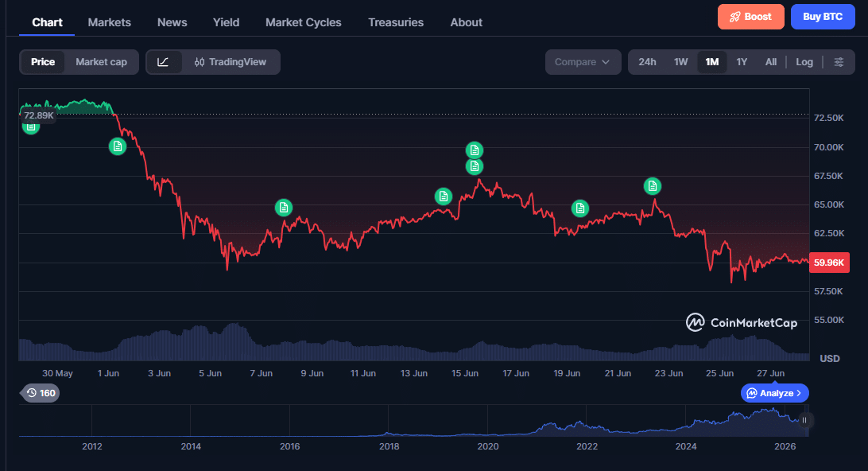Click the USD currency label
Viewport: 868px width, 471px height.
point(829,359)
